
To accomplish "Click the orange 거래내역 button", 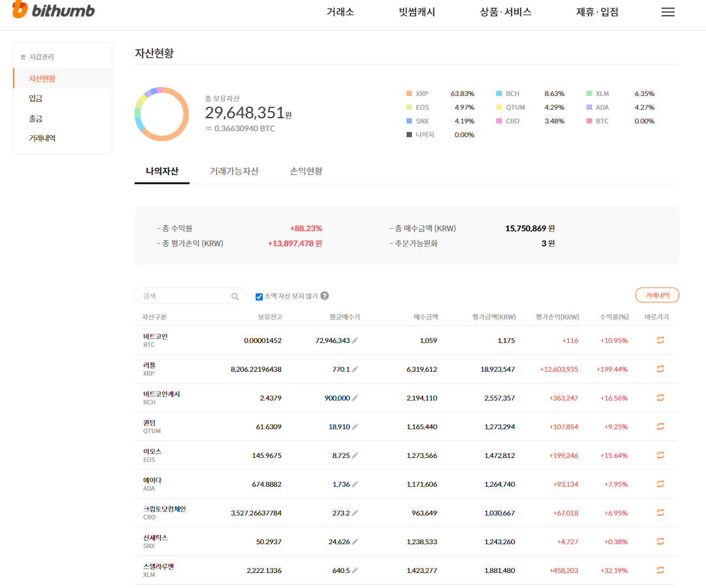I will tap(657, 295).
